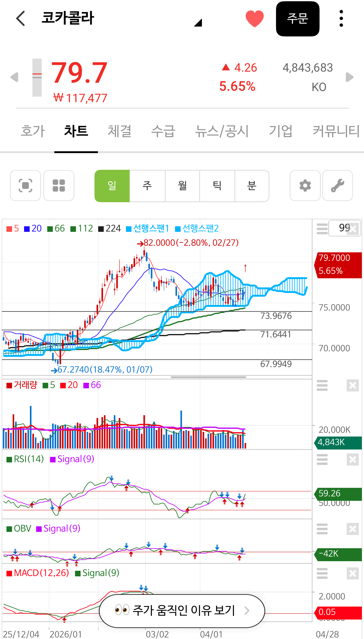Go to previous stock with left arrow
The image size is (364, 639).
(x=14, y=77)
